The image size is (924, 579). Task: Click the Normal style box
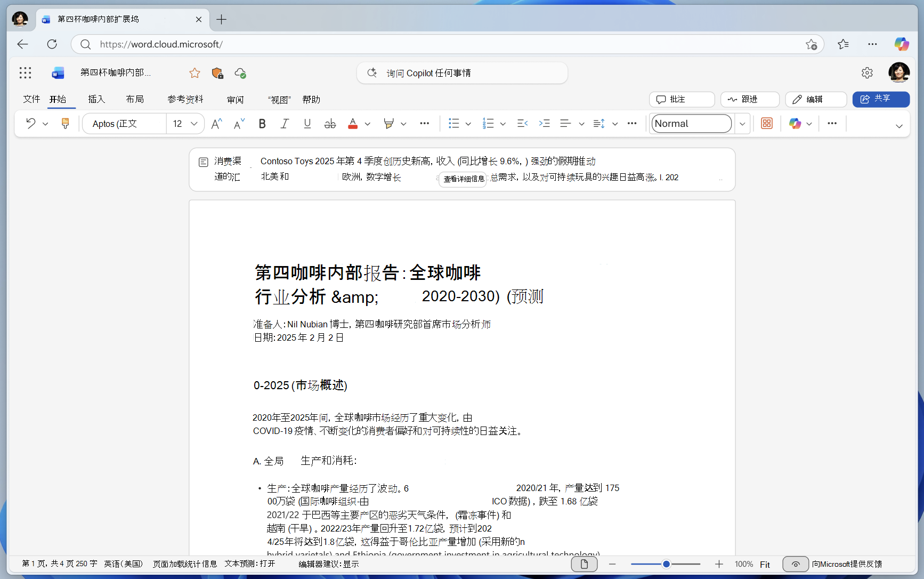pos(691,124)
